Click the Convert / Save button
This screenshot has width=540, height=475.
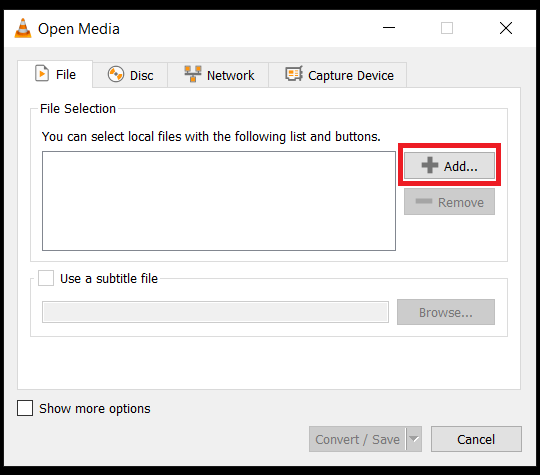(x=357, y=439)
